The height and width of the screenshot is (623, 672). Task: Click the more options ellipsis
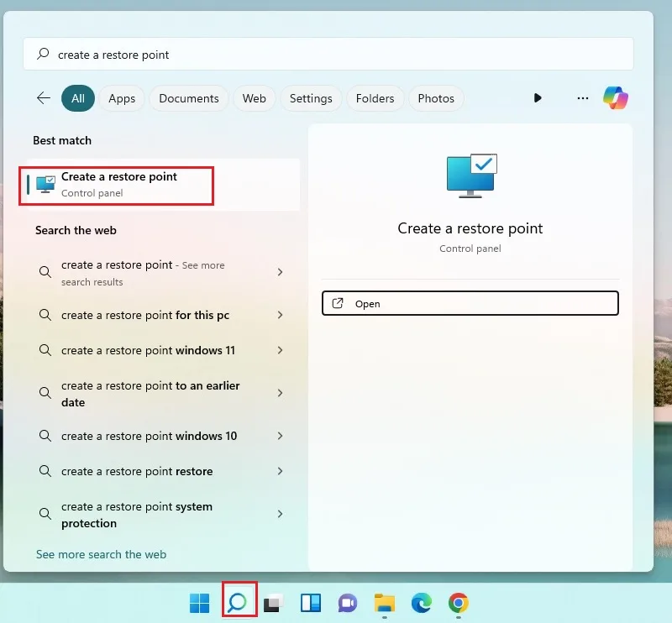click(583, 98)
